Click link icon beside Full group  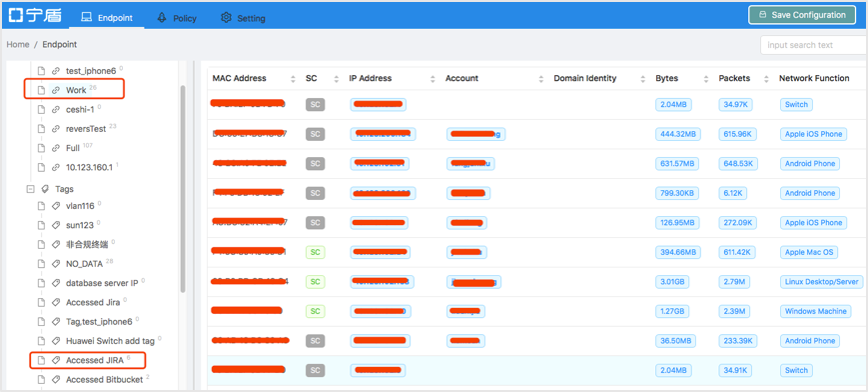point(55,148)
